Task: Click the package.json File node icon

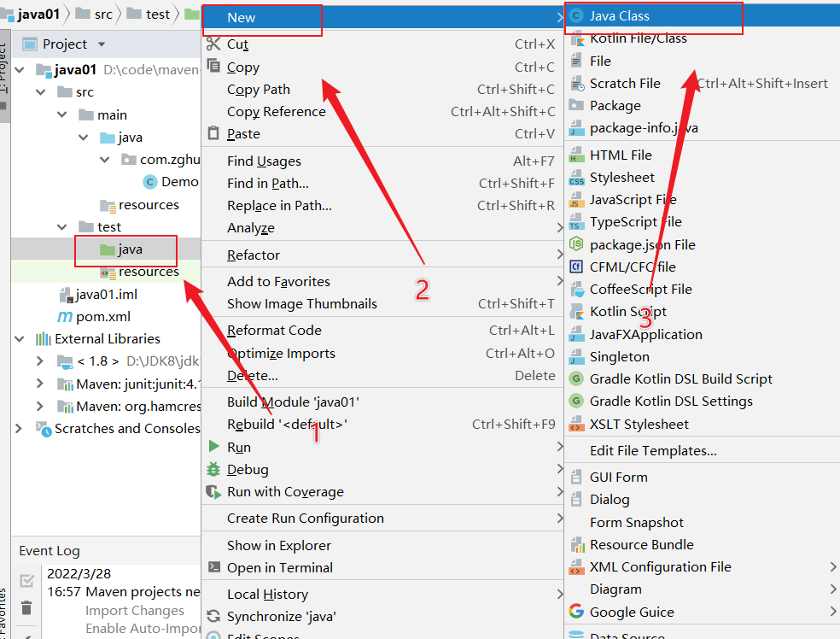Action: (576, 244)
